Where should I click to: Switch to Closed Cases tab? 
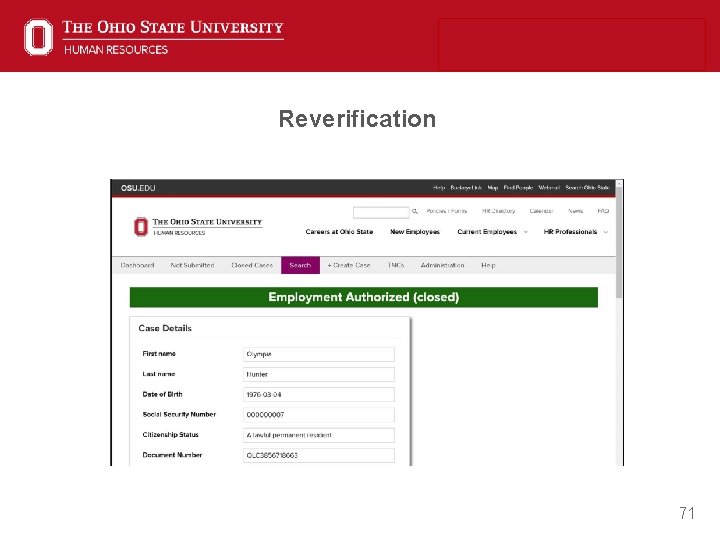point(252,265)
